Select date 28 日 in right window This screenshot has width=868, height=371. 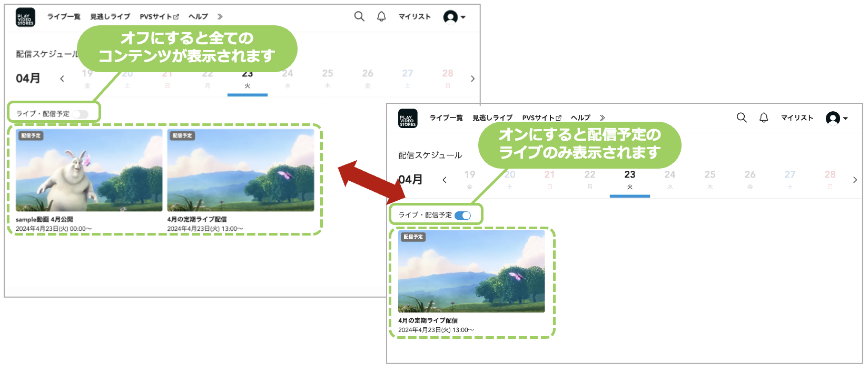(830, 180)
